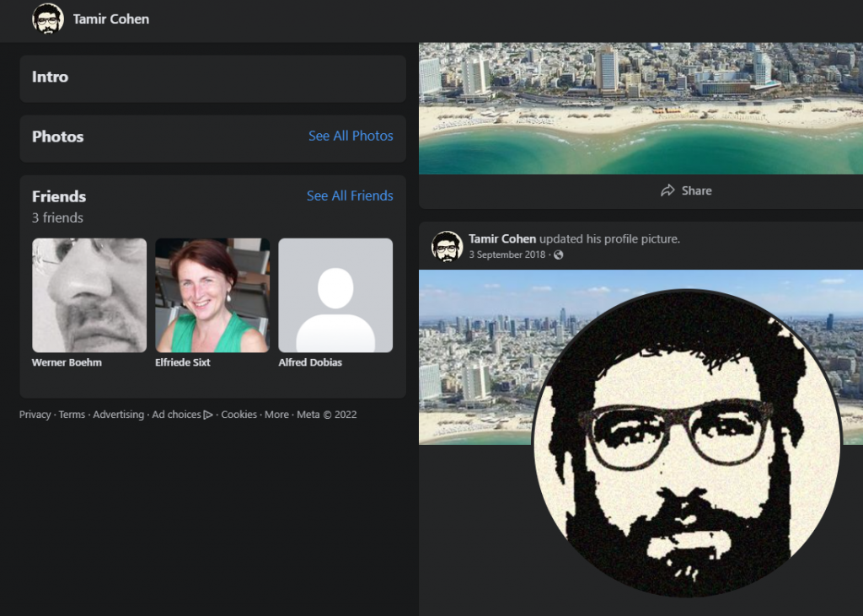Screen dimensions: 863x616
Task: Click the Privacy footer link
Action: (35, 415)
